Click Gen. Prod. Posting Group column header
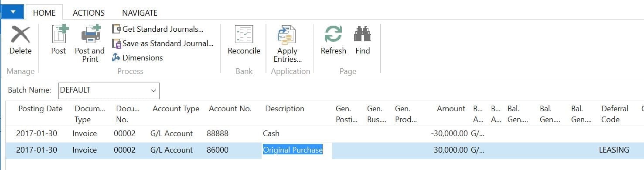Screen dimensions: 644x170 coord(405,114)
